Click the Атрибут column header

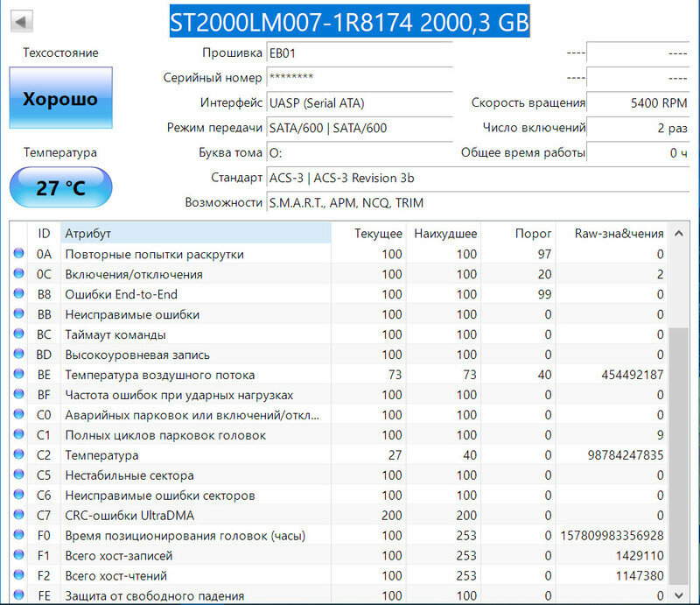[x=196, y=233]
